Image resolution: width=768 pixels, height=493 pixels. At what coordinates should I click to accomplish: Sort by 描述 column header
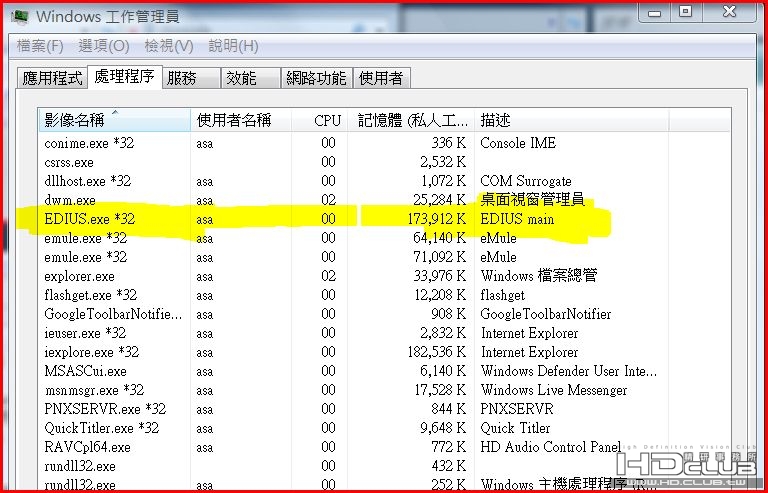[572, 120]
